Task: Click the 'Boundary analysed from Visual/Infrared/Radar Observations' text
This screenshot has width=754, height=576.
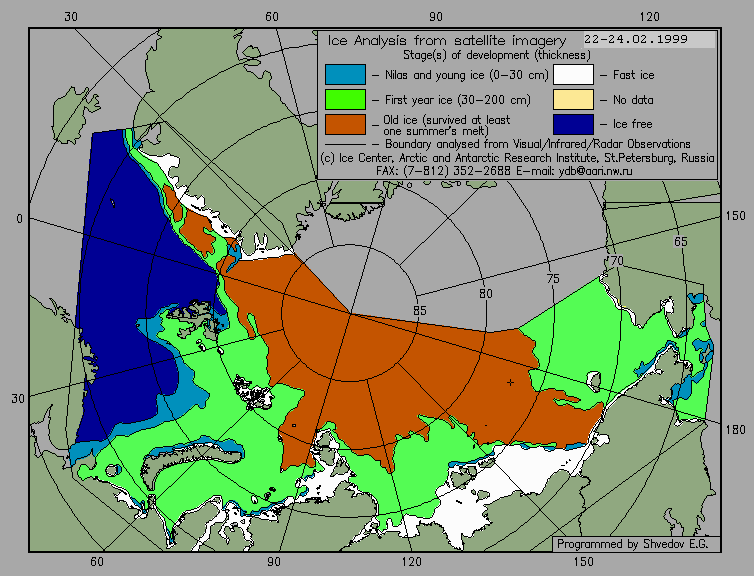Action: (x=538, y=144)
